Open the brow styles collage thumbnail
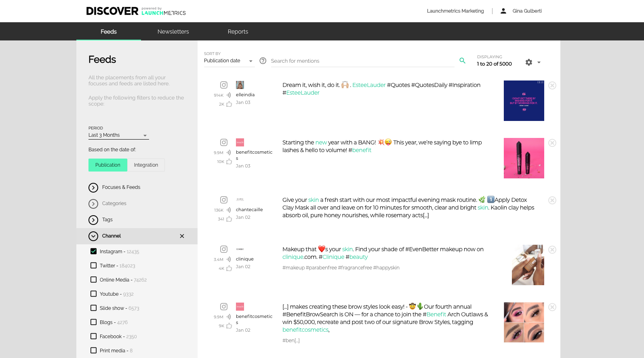The height and width of the screenshot is (358, 644). (524, 322)
